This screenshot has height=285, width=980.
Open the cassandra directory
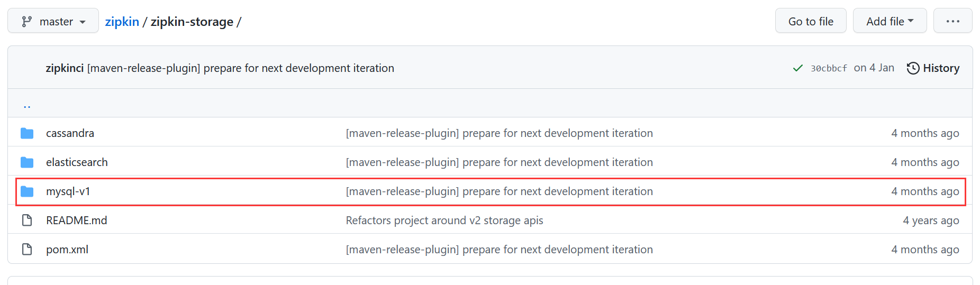[70, 133]
